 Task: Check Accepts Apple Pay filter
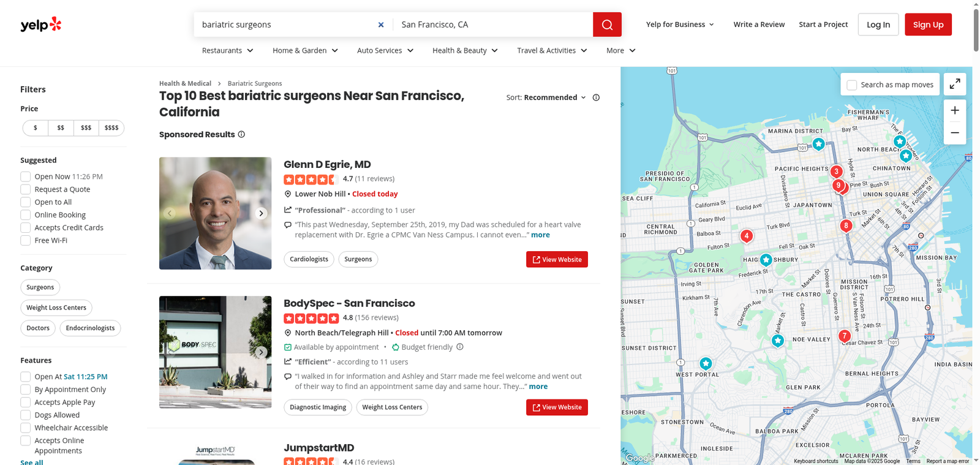pyautogui.click(x=26, y=403)
